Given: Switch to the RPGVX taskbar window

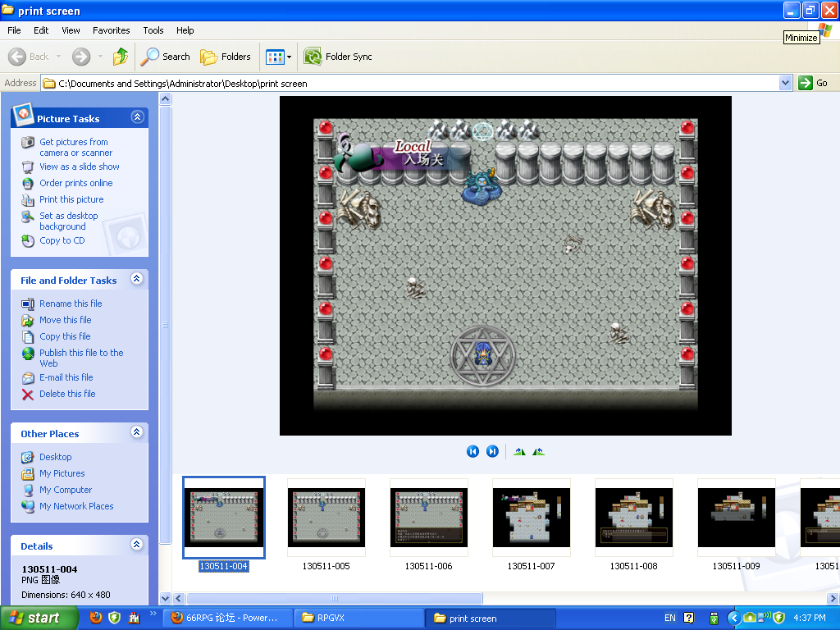Looking at the screenshot, I should [360, 619].
